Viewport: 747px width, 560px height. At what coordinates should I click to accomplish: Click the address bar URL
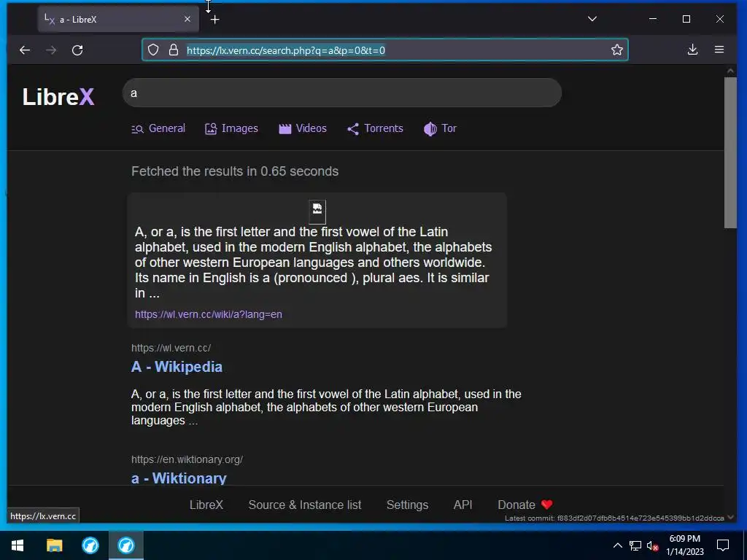(286, 50)
